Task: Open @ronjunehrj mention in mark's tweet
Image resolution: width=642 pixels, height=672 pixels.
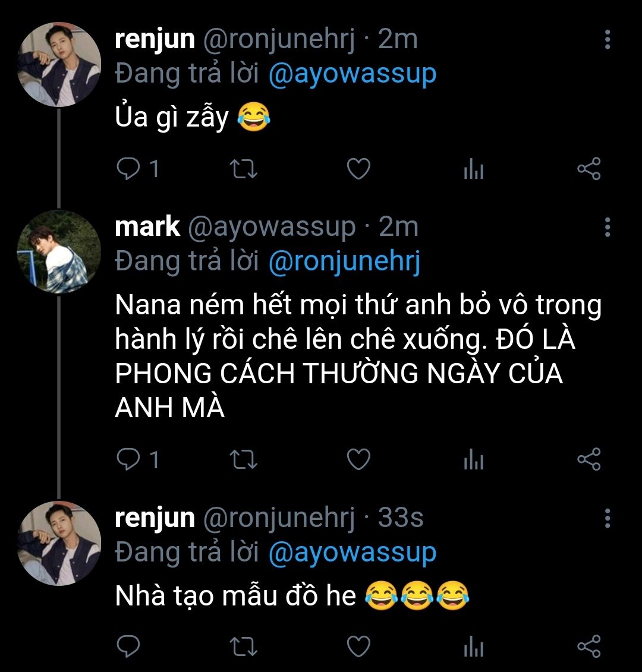Action: point(344,261)
